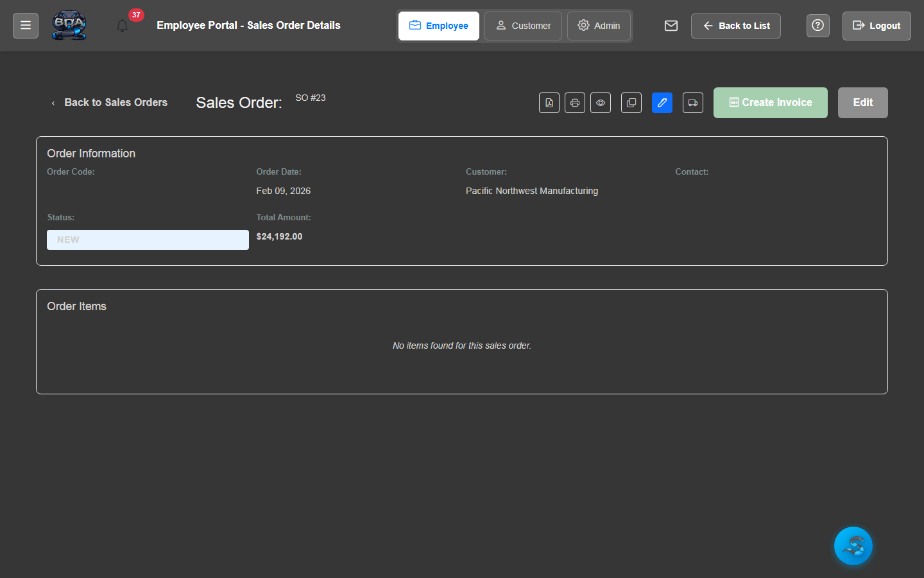
Task: Open the mail envelope icon
Action: (x=671, y=26)
